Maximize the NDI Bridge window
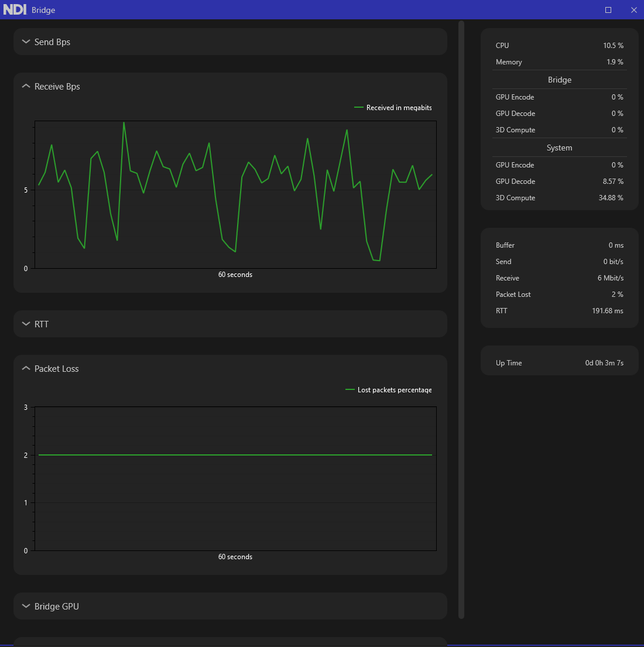This screenshot has height=647, width=644. pyautogui.click(x=608, y=10)
